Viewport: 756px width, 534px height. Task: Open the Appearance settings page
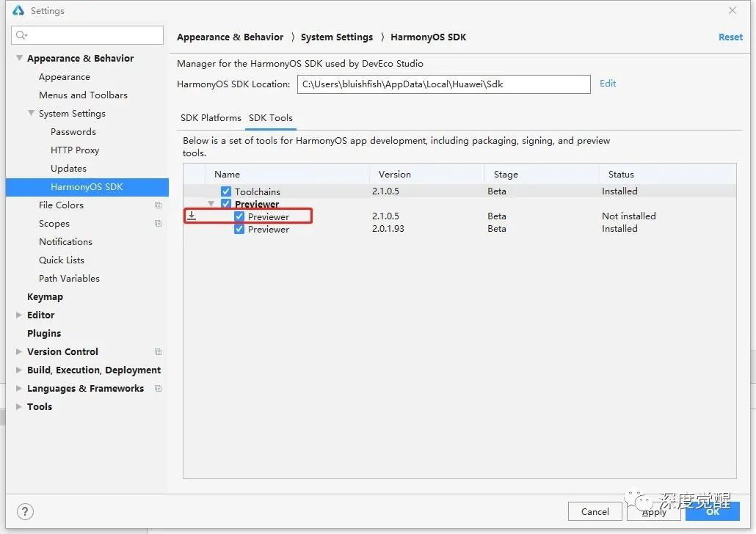pyautogui.click(x=65, y=77)
